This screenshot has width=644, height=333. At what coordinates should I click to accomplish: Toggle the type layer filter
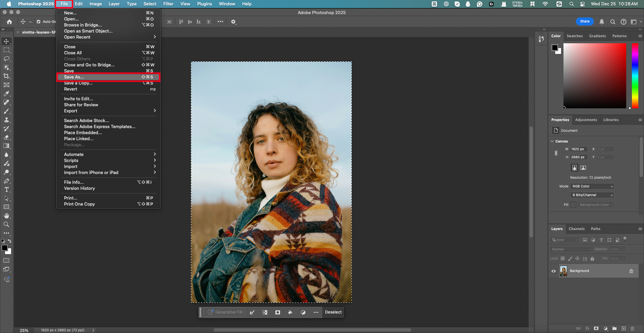coord(601,240)
